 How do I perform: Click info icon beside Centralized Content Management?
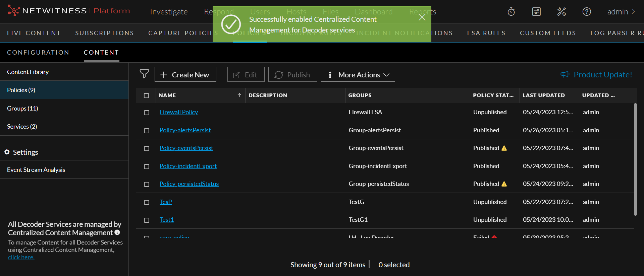[117, 232]
